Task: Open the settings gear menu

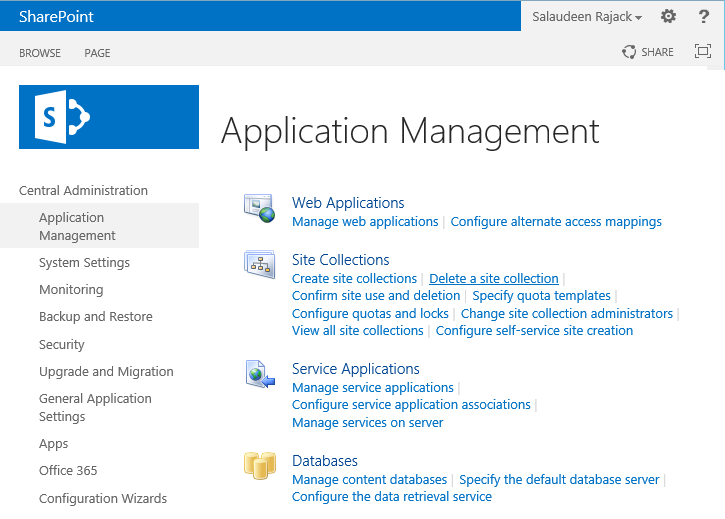Action: click(x=668, y=17)
